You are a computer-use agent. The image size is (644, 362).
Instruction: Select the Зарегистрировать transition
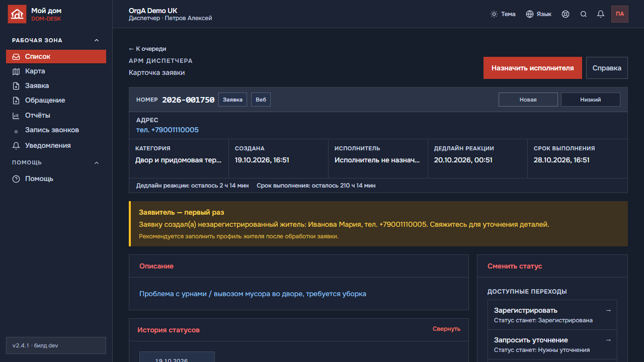[552, 315]
